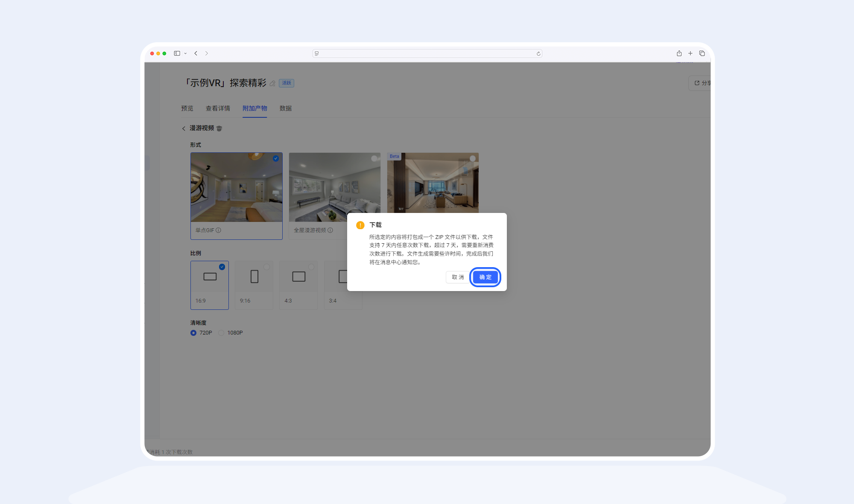
Task: Click the 比例 section label
Action: 196,253
